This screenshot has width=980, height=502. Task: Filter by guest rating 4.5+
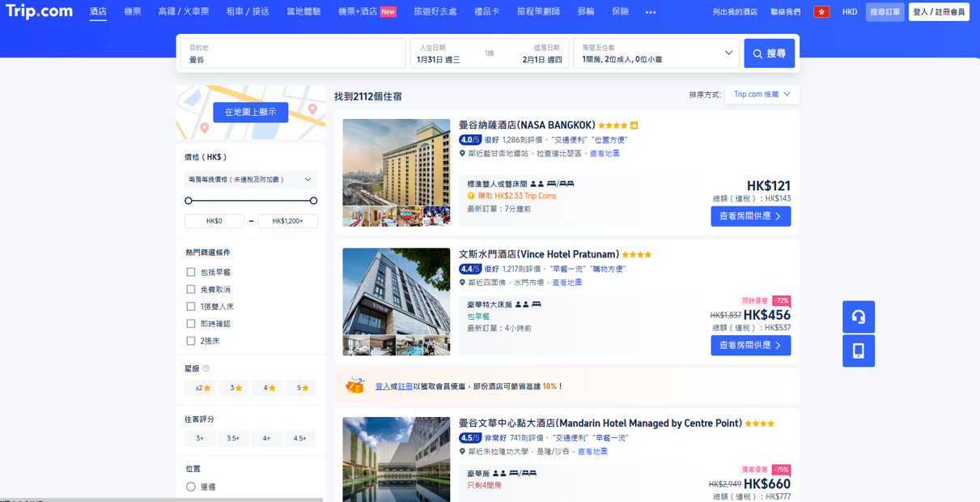(300, 438)
